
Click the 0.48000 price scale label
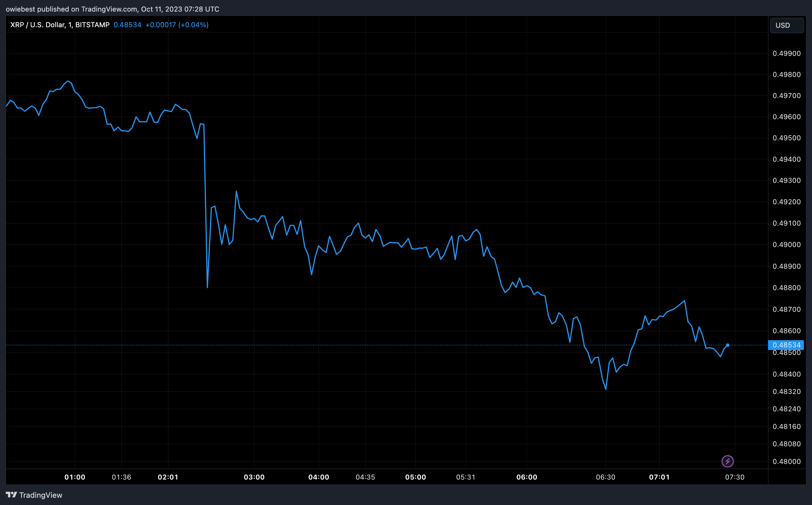pyautogui.click(x=786, y=461)
